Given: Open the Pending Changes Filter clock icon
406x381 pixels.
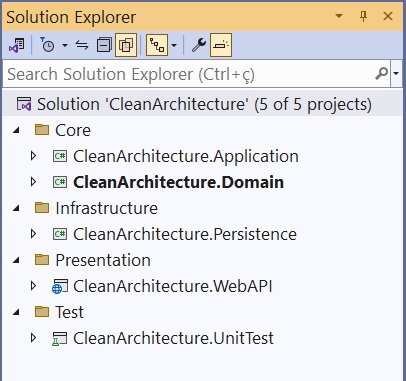Looking at the screenshot, I should click(47, 45).
